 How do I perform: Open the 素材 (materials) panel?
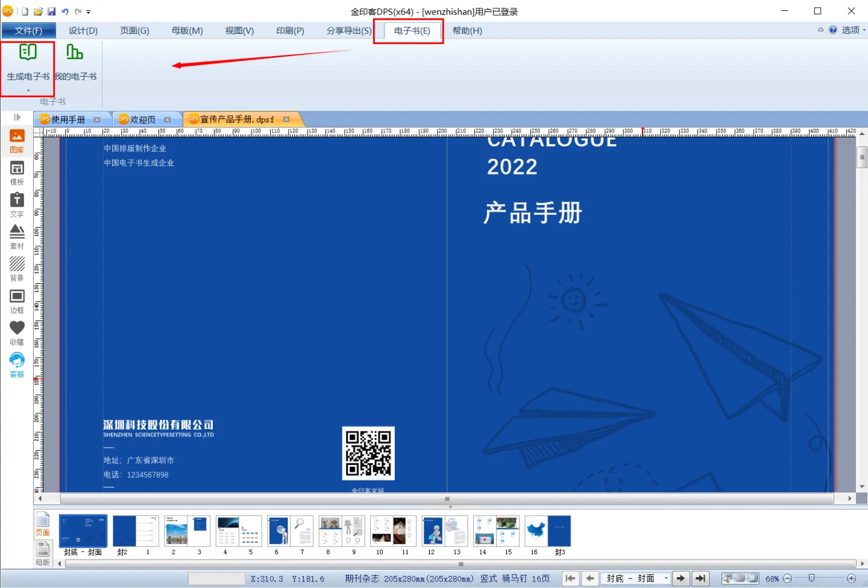pos(17,237)
